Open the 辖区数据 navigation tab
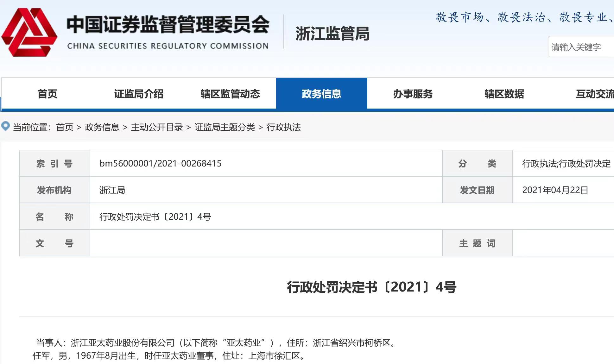Viewport: 614px width, 364px height. pyautogui.click(x=504, y=94)
